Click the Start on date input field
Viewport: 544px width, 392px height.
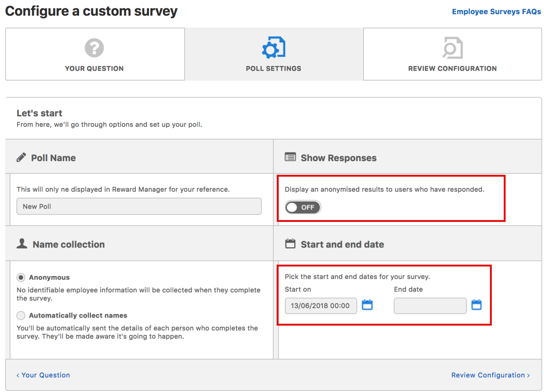point(321,306)
